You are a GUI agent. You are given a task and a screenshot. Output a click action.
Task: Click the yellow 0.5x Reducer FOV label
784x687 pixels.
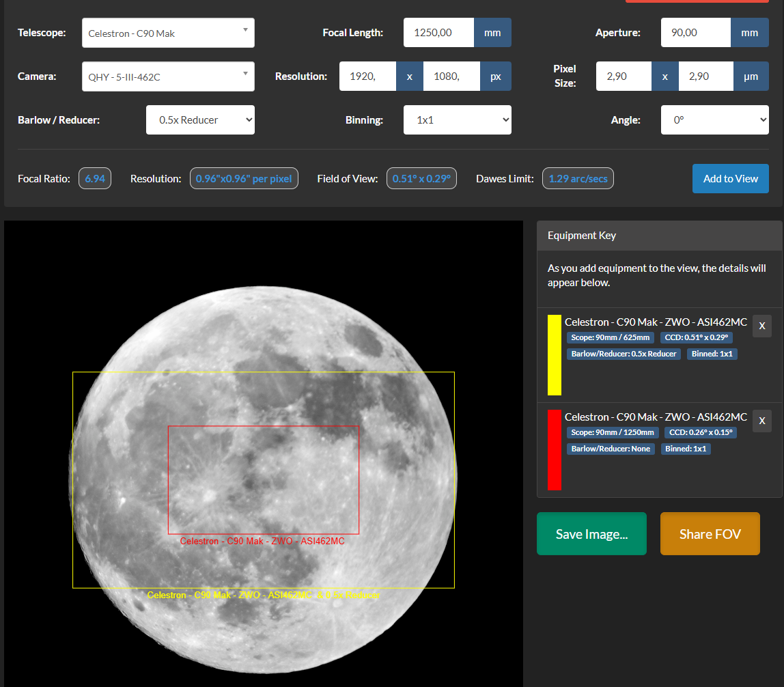(x=264, y=595)
